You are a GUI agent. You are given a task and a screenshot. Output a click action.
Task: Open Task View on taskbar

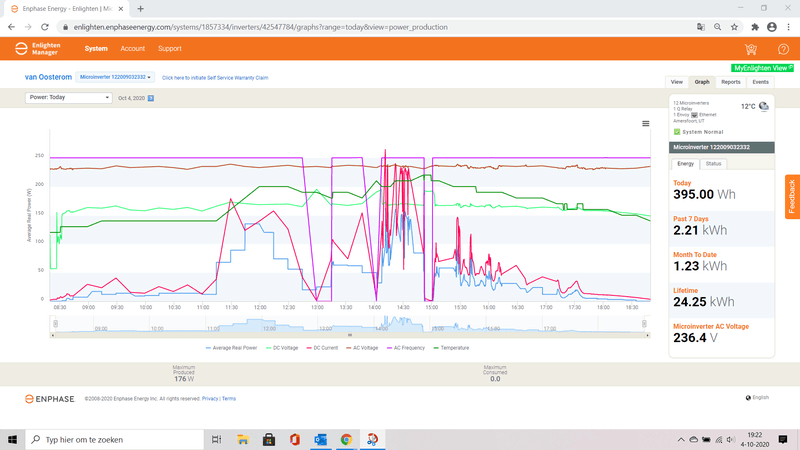tap(216, 439)
